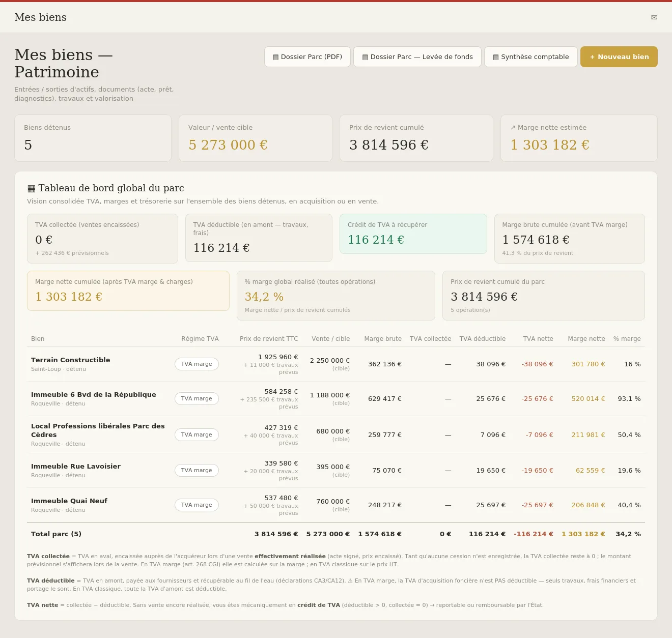
Task: Click the Marge nette column header
Action: pos(586,339)
